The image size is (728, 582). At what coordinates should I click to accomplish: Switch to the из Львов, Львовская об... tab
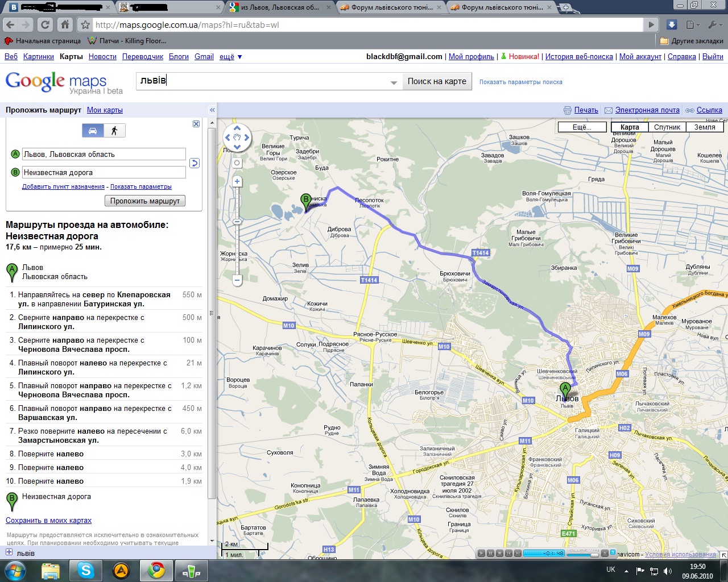280,7
